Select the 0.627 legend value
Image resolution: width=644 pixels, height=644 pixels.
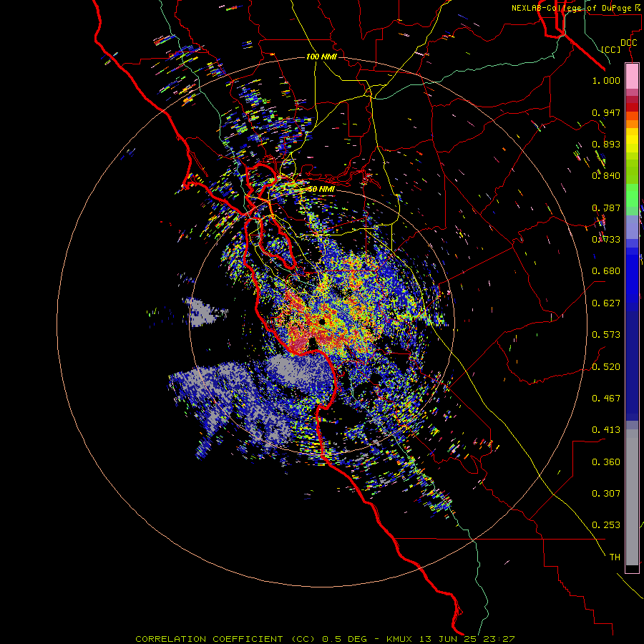tap(606, 303)
